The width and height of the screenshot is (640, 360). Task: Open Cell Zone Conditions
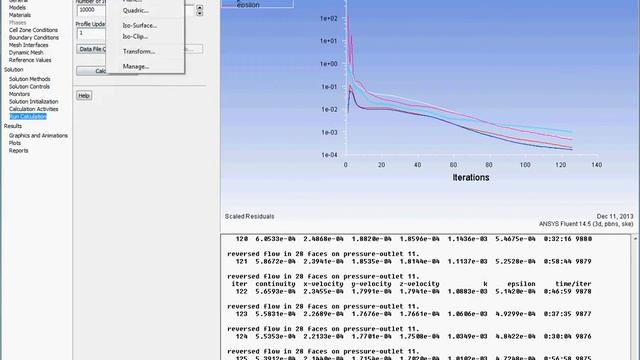(33, 30)
